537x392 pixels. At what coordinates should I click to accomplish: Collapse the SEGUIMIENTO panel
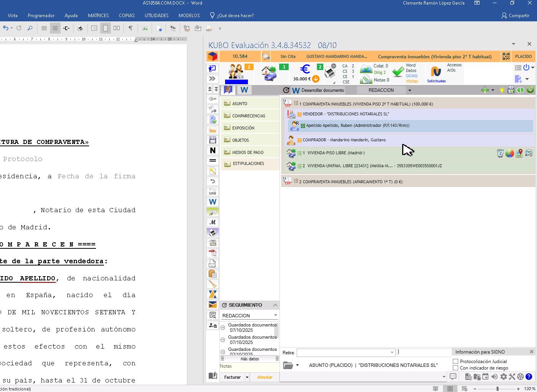275,305
